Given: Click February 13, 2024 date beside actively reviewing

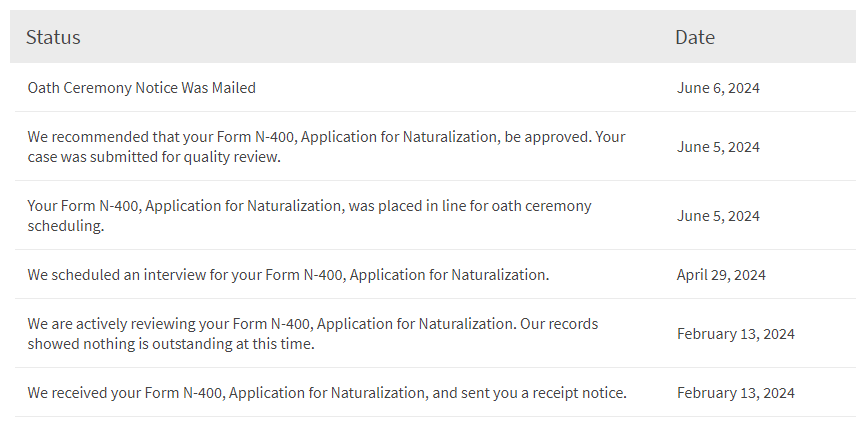Looking at the screenshot, I should [x=735, y=334].
